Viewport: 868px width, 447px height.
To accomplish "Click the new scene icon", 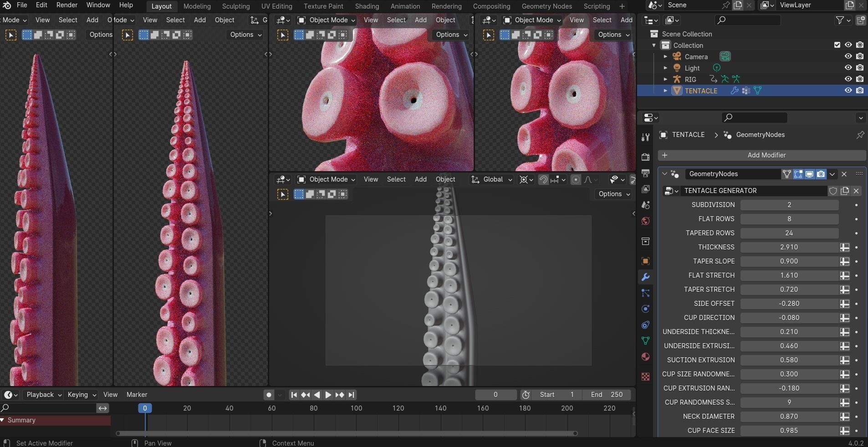I will click(x=737, y=5).
